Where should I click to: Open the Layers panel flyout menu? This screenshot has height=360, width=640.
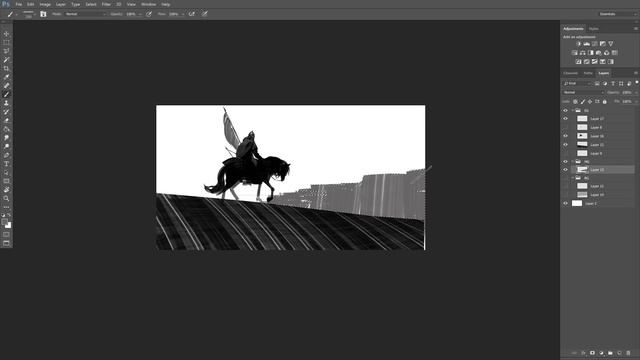[x=636, y=73]
